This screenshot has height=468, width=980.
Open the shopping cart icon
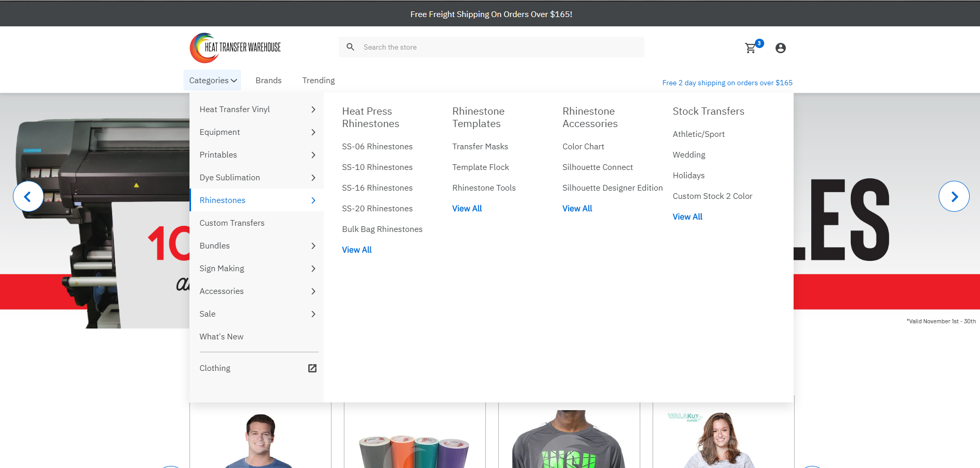tap(751, 48)
